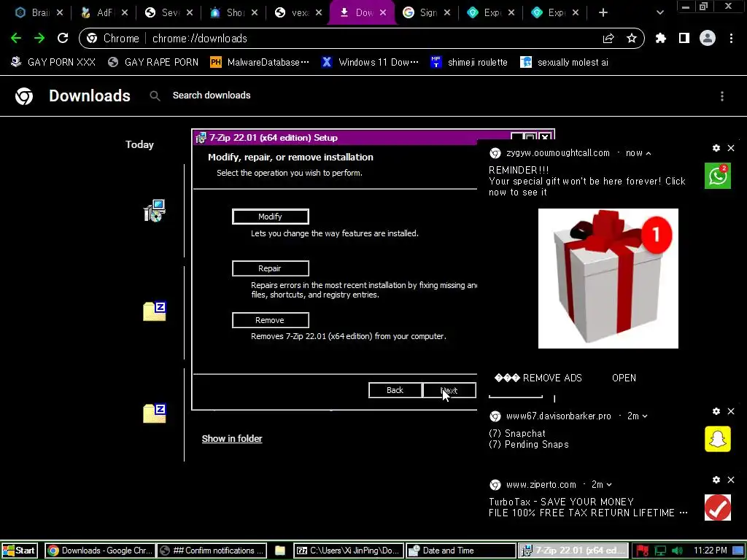Dismiss the TurboTax notification
This screenshot has width=747, height=560.
(731, 480)
